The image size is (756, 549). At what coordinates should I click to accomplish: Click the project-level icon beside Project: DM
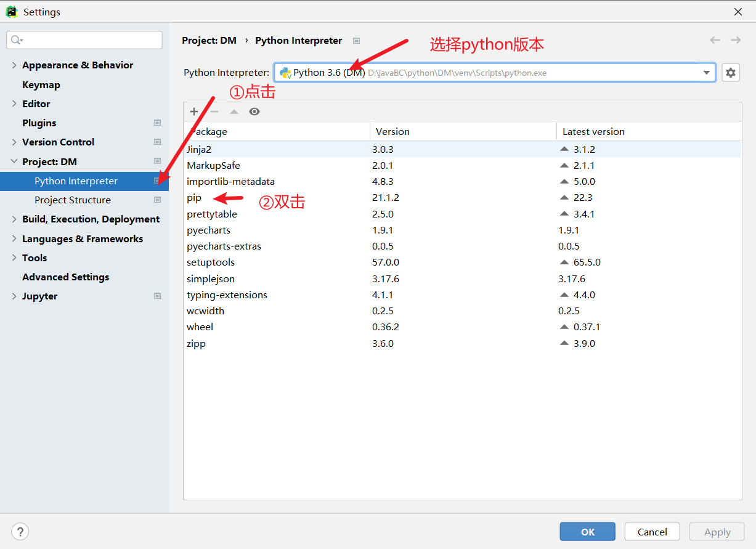click(x=157, y=161)
